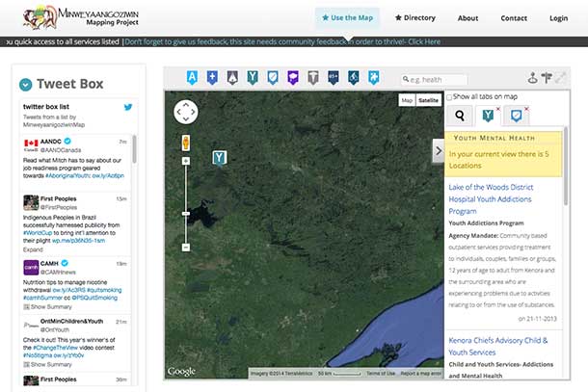
Task: Click the purple category icon in toolbar
Action: (293, 77)
